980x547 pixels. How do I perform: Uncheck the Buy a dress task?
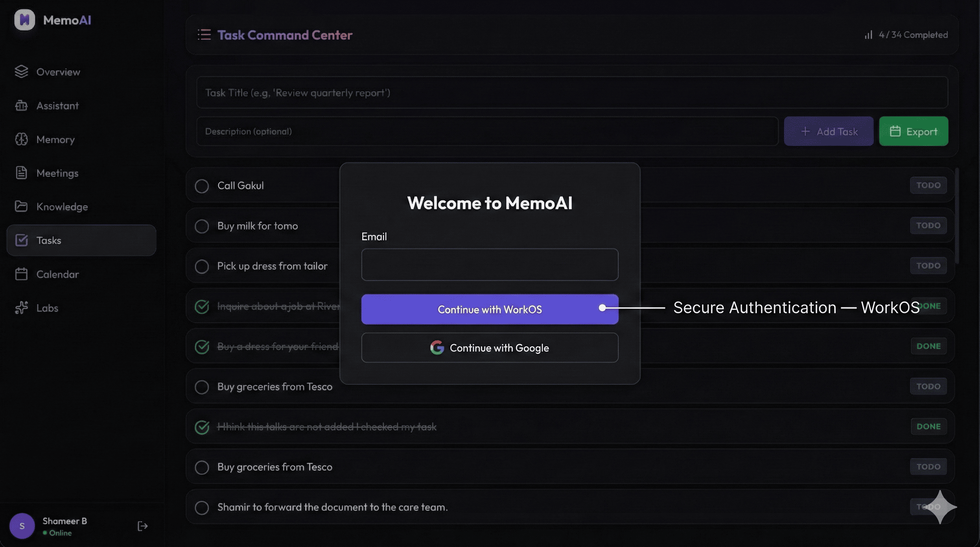click(x=202, y=347)
